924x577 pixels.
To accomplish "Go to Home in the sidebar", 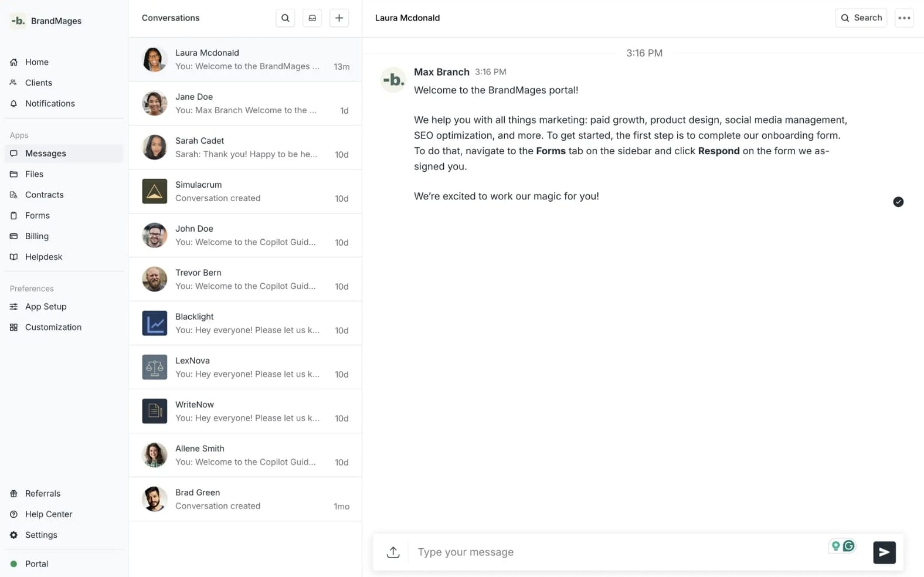I will click(64, 62).
